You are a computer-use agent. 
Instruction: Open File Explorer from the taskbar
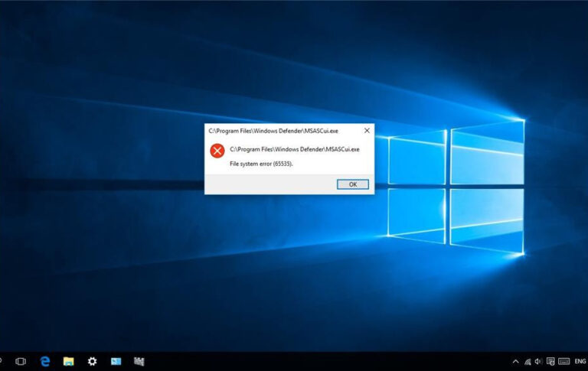69,361
